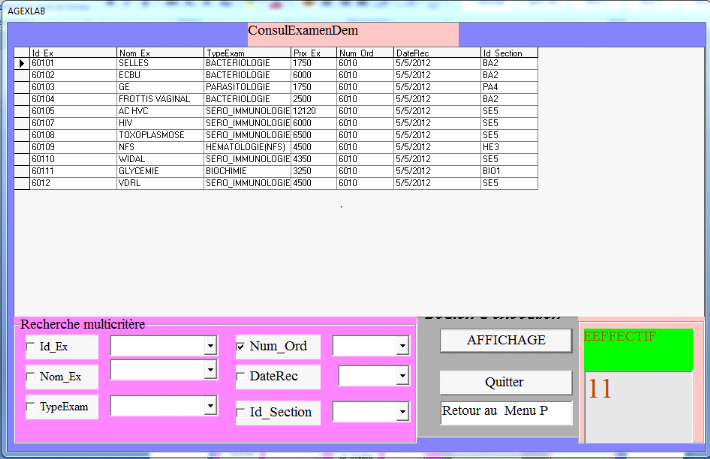
Task: Select the TypeExam column header
Action: click(246, 52)
